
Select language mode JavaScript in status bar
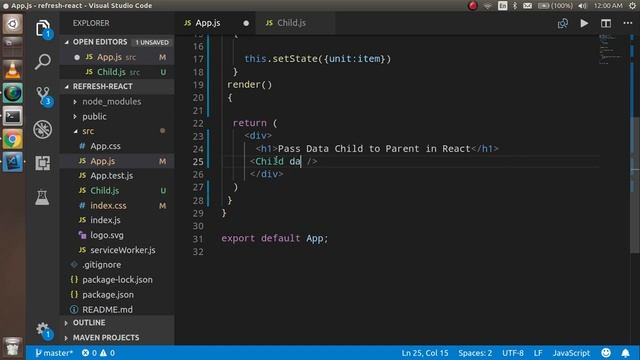click(x=571, y=353)
